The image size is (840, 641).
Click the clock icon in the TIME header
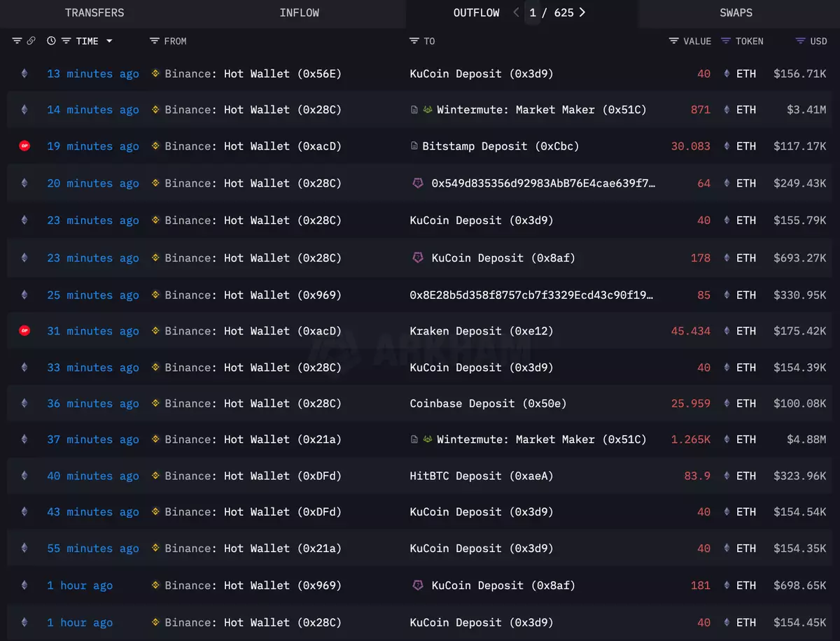[51, 41]
